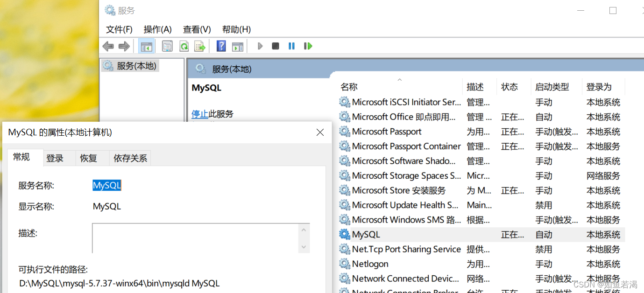This screenshot has height=293, width=644.
Task: Select Microsoft Windows SMS 路由 service row
Action: point(481,220)
